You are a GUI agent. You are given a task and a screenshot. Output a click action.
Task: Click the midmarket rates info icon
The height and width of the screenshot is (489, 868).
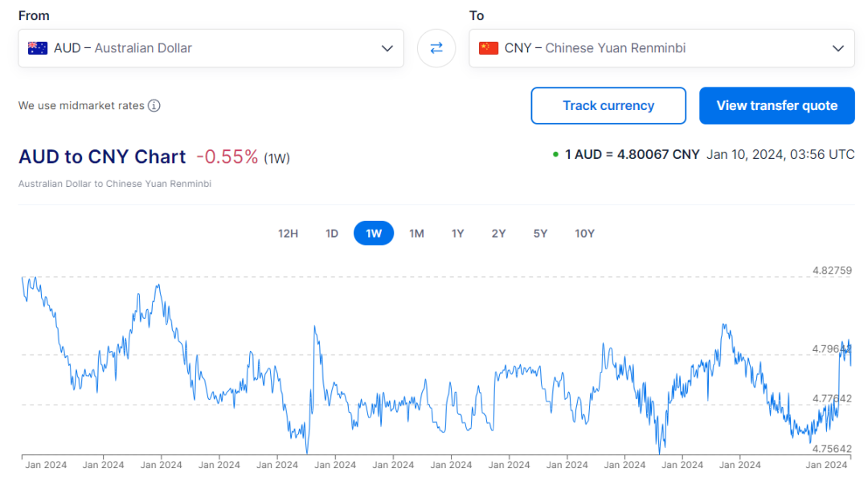click(x=154, y=106)
